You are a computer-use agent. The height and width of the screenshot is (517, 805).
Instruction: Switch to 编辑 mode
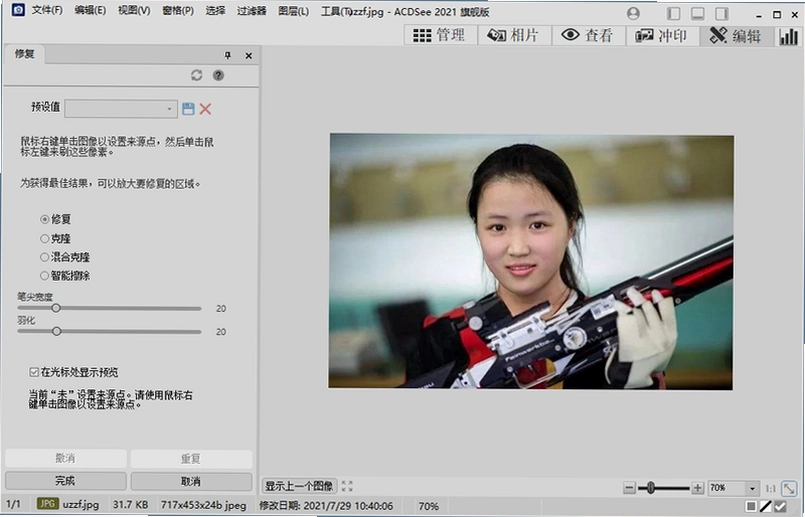click(x=736, y=35)
